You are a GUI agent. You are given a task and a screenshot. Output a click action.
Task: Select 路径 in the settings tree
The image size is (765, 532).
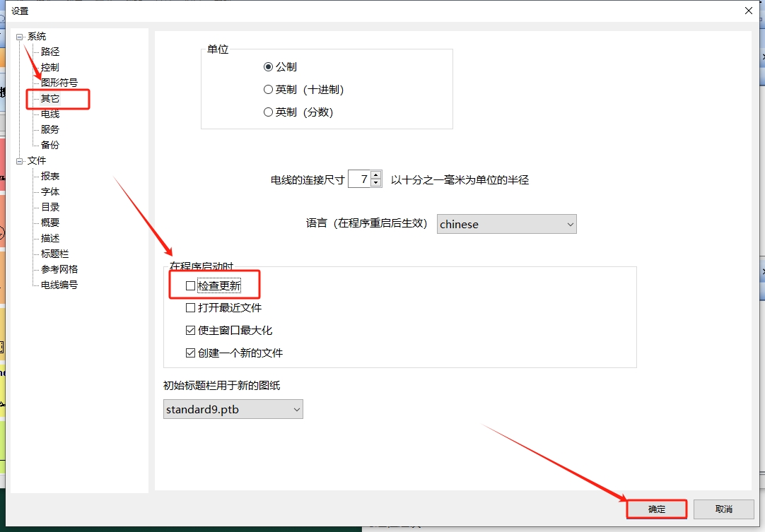point(49,52)
